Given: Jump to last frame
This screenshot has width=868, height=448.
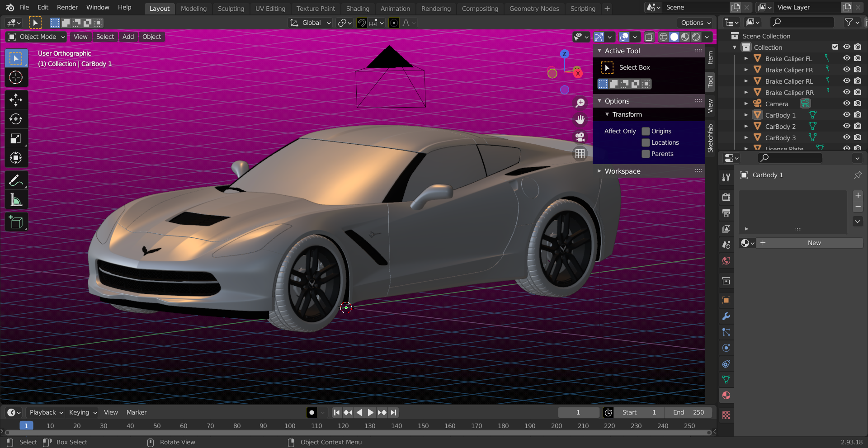Looking at the screenshot, I should [394, 412].
